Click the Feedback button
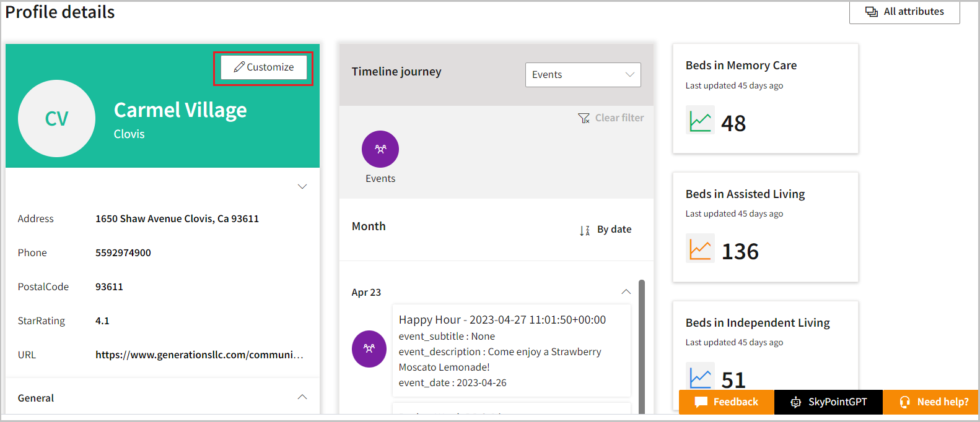This screenshot has height=422, width=980. (x=726, y=402)
